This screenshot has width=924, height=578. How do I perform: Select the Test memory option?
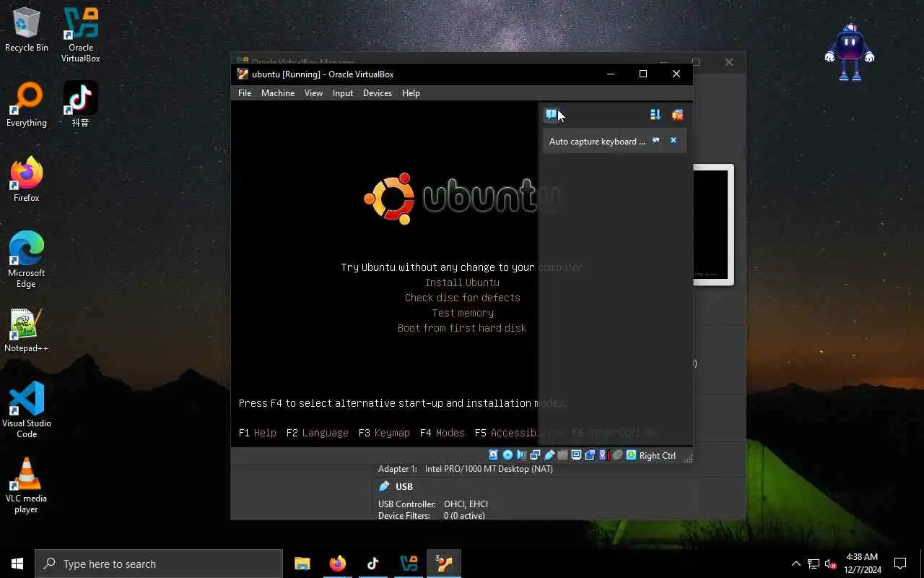463,313
